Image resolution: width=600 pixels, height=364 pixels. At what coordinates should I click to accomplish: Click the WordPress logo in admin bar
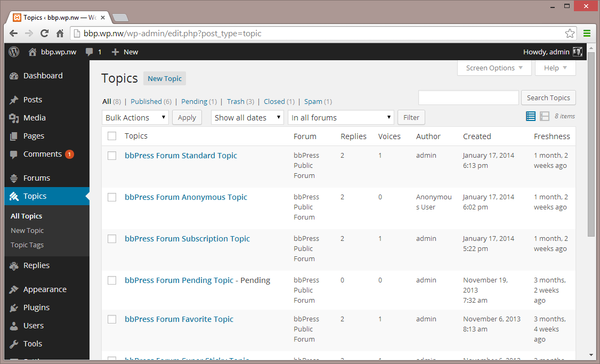[x=14, y=52]
